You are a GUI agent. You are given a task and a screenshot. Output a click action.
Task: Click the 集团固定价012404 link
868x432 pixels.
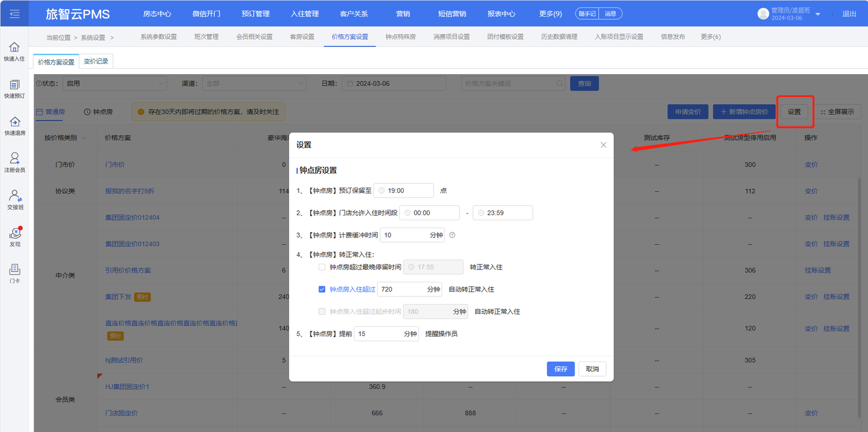pos(132,218)
